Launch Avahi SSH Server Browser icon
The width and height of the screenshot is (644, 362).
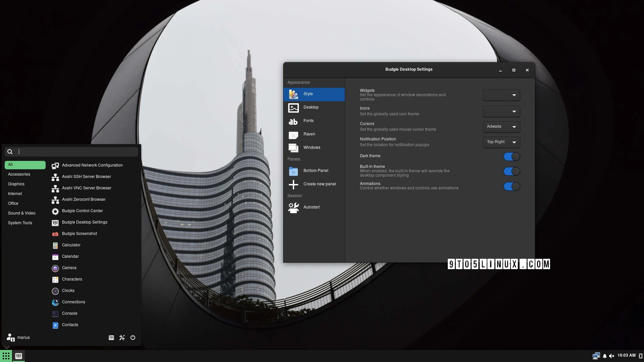(x=55, y=177)
